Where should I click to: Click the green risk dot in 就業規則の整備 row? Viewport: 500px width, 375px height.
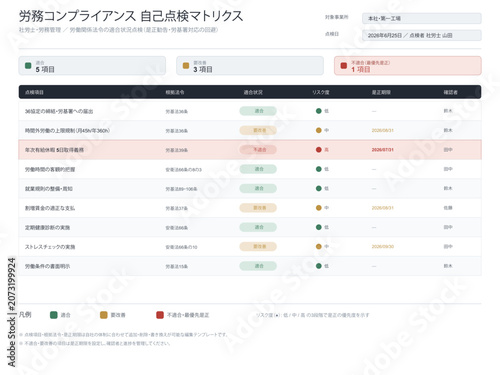click(319, 188)
